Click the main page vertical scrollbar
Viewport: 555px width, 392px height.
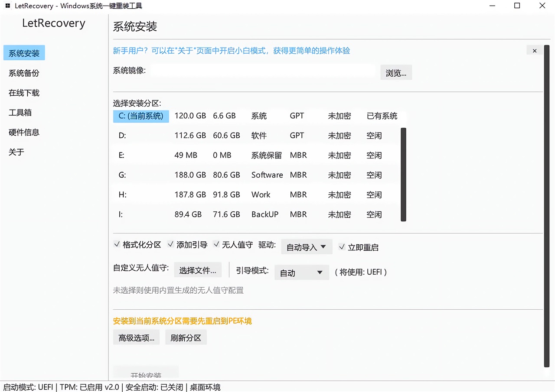[546, 206]
